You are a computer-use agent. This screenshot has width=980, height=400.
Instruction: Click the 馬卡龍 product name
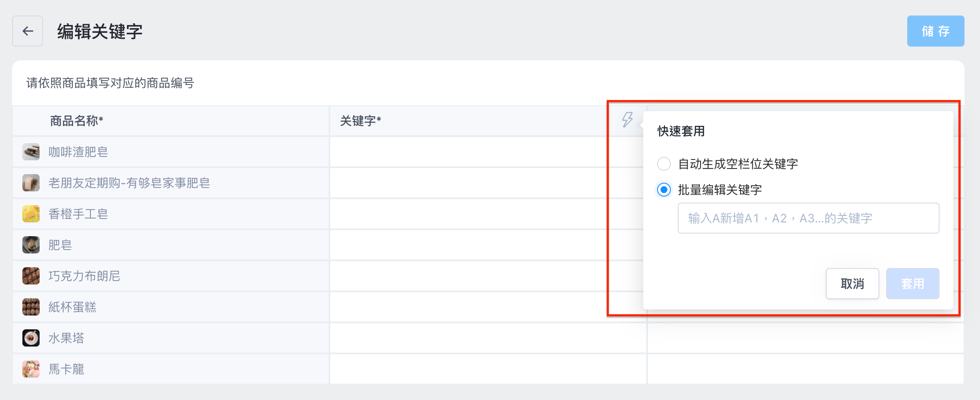coord(66,369)
